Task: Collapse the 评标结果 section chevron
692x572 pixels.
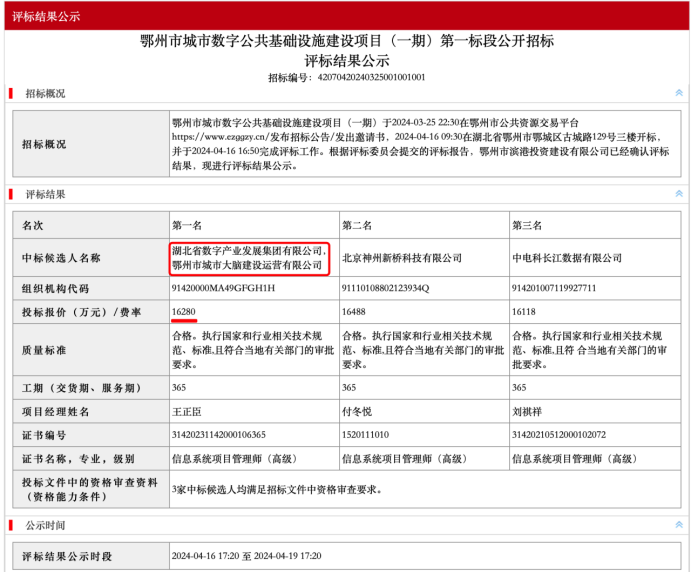Action: [x=679, y=194]
